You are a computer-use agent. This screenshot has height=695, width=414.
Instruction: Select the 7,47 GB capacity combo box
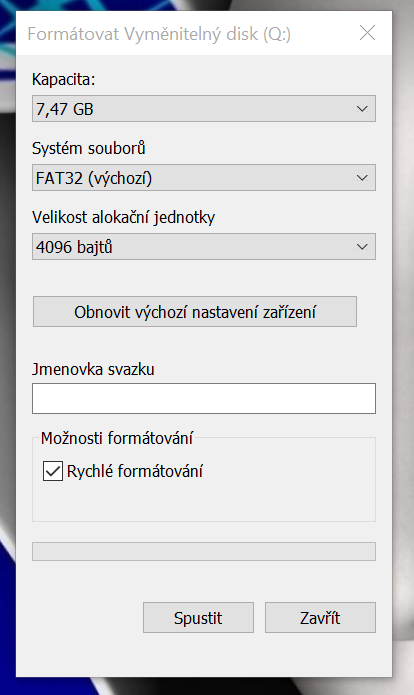coord(204,109)
